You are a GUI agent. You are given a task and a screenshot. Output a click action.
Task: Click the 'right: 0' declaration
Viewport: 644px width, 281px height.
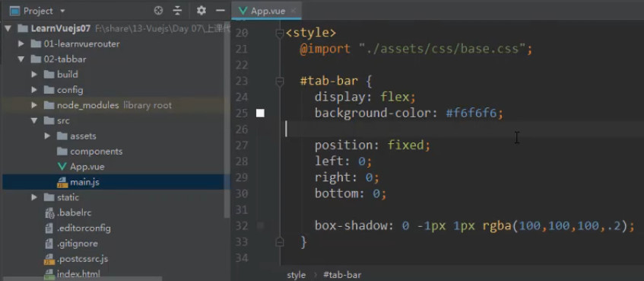coord(347,177)
